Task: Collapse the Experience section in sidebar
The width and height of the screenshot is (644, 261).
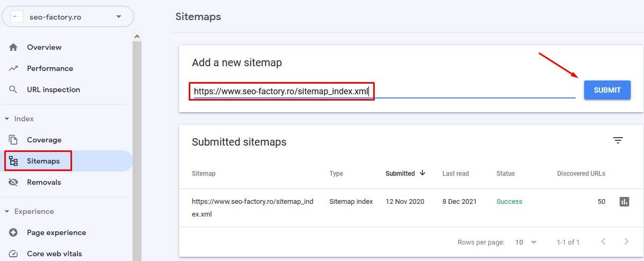Action: (x=7, y=212)
